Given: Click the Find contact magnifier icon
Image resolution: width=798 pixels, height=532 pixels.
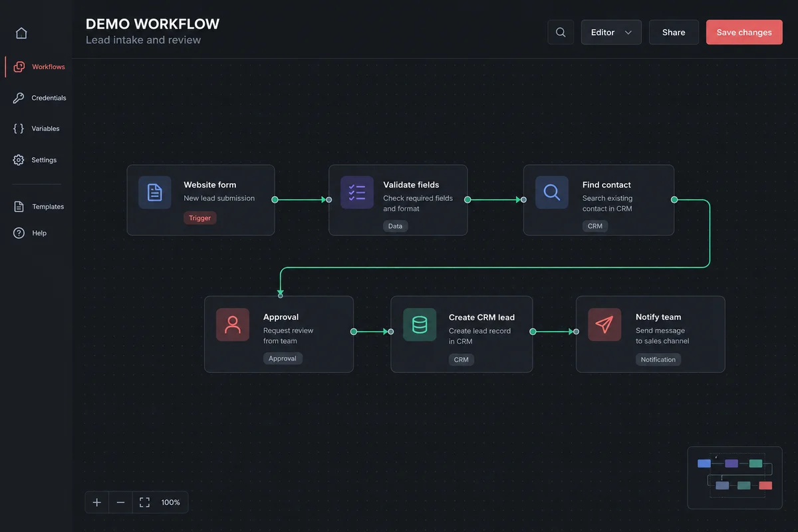Looking at the screenshot, I should 552,193.
